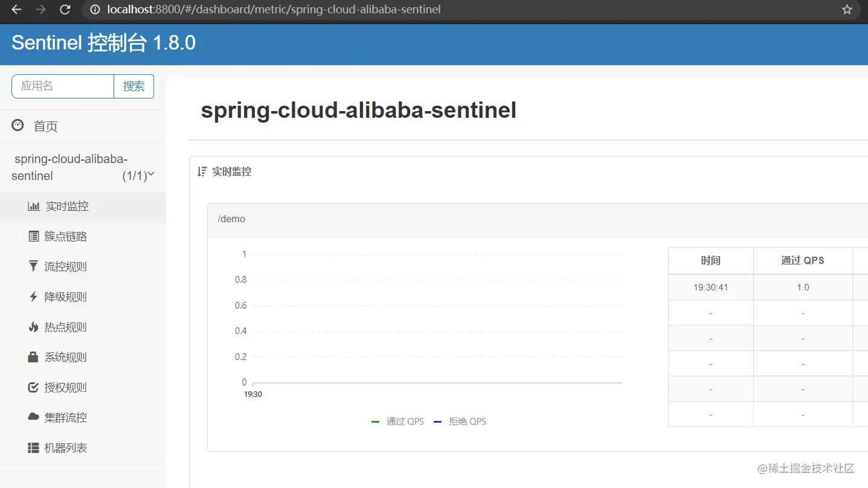This screenshot has height=488, width=868.
Task: Reload the page in the browser
Action: click(65, 10)
